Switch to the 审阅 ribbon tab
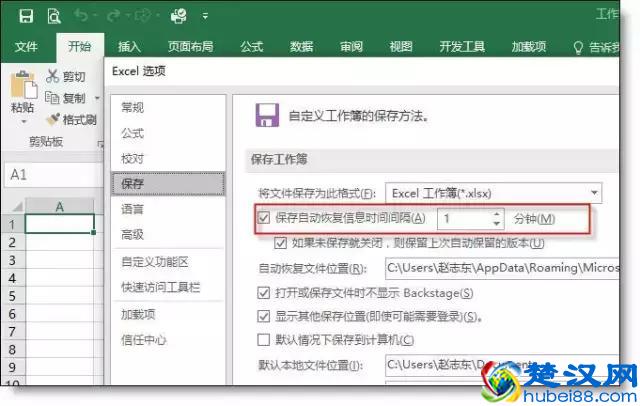The image size is (640, 406). [351, 47]
